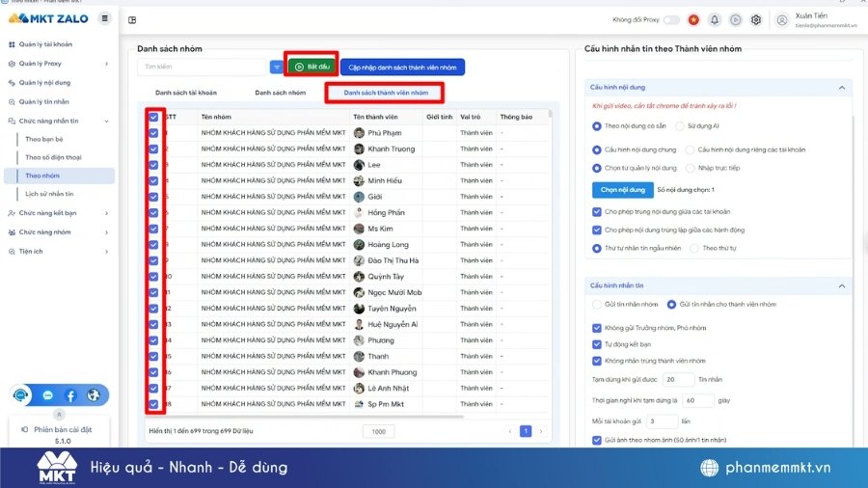Click the previous page arrow
The image size is (868, 488).
coord(510,431)
